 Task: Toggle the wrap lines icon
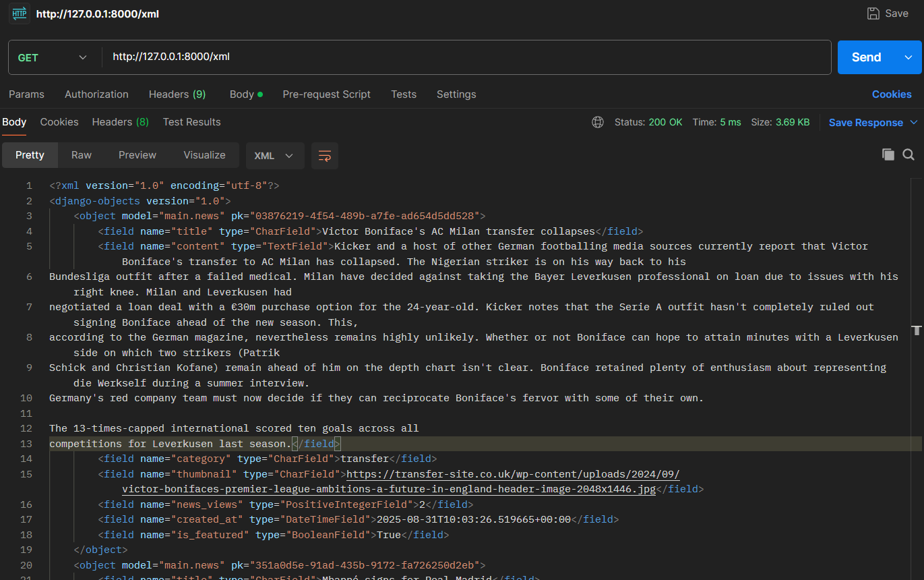click(325, 156)
